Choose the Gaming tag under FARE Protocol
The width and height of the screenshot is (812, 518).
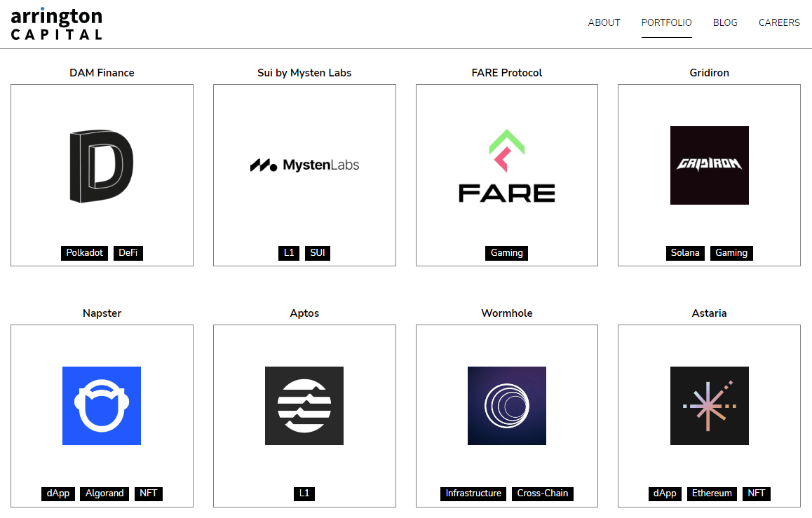(506, 253)
